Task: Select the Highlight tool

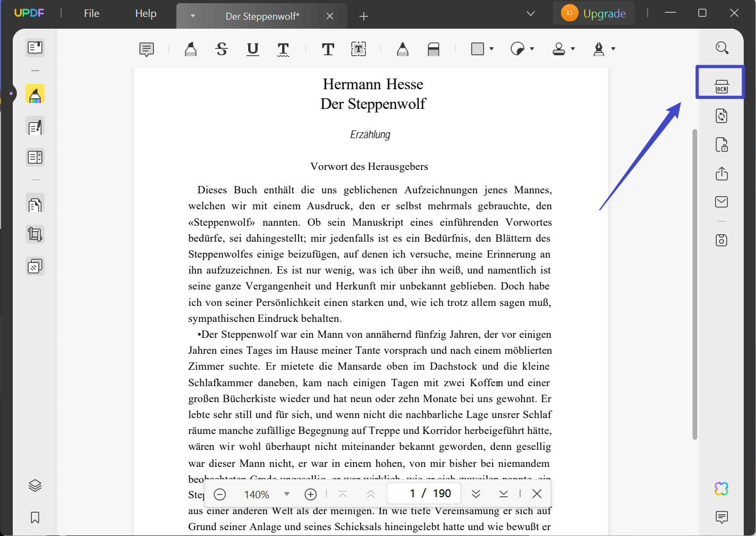Action: point(191,49)
